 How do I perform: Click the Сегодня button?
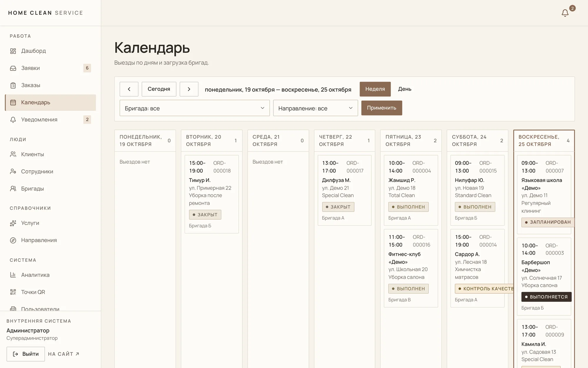[x=159, y=89]
